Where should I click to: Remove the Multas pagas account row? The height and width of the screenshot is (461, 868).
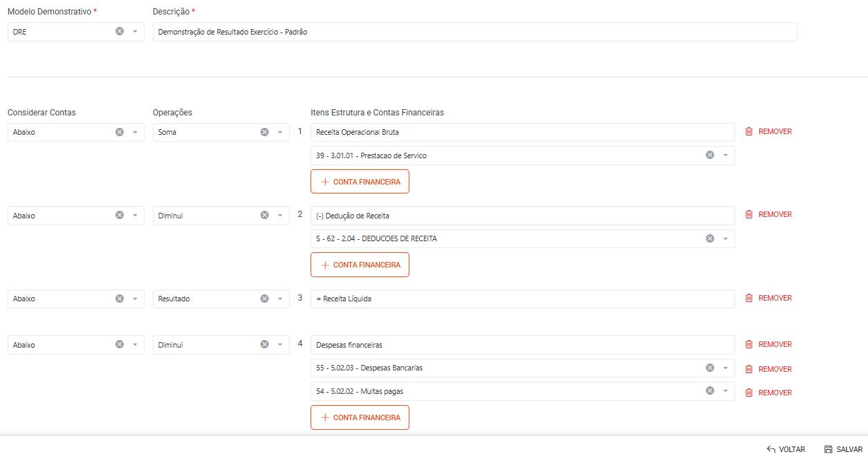pos(768,393)
